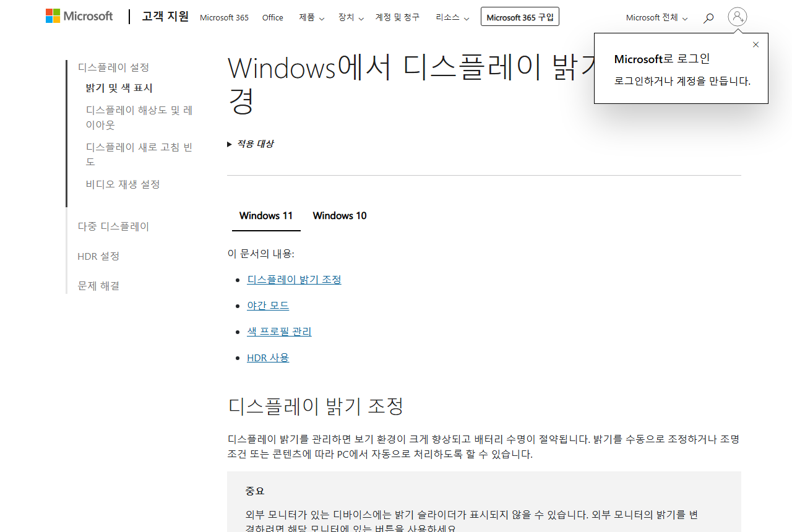The width and height of the screenshot is (792, 532).
Task: Switch to the Windows 10 tab
Action: click(340, 216)
